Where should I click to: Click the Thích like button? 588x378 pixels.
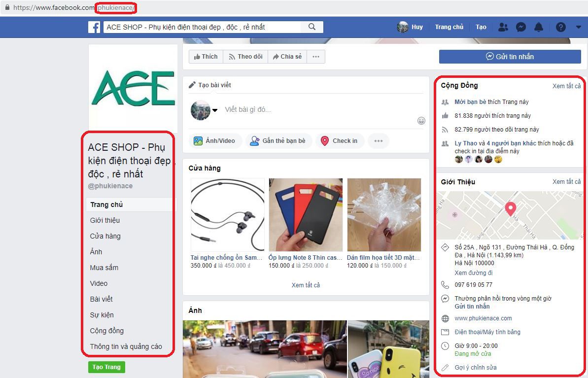coord(206,57)
